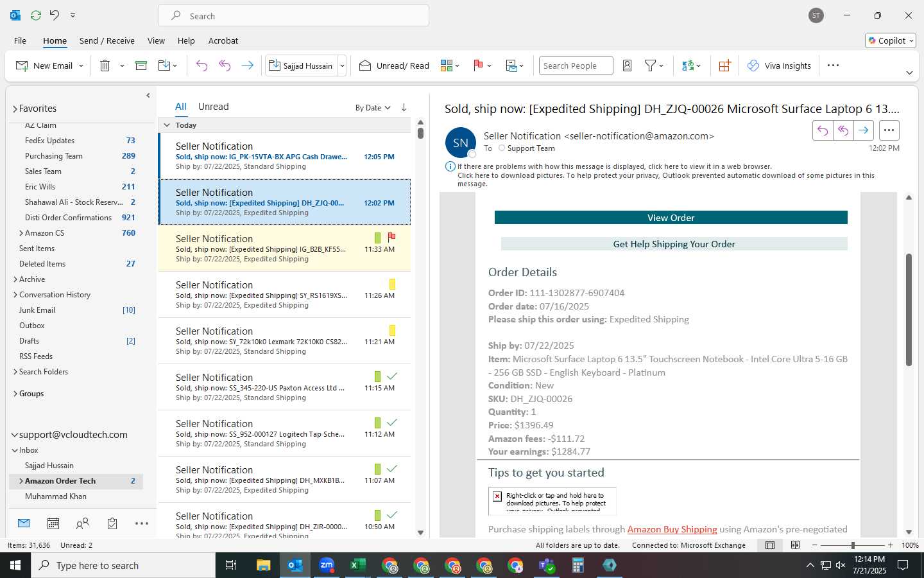Click the Search People input field

click(576, 66)
